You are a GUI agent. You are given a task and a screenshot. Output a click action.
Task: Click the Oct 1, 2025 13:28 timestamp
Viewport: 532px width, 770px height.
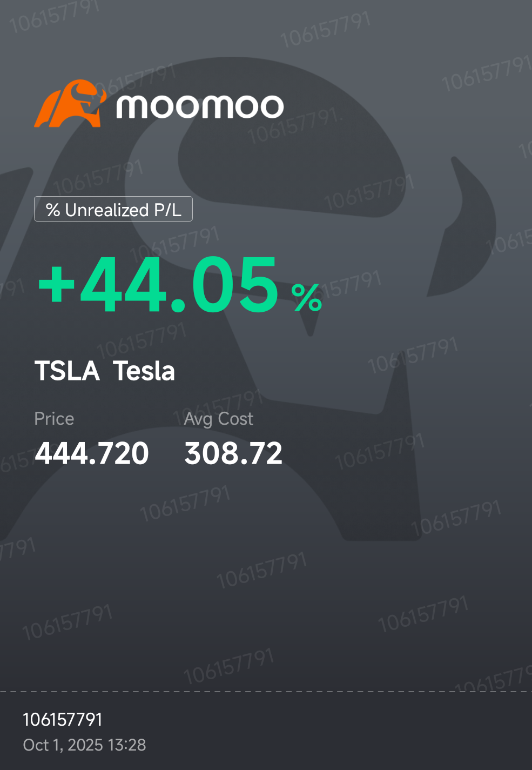84,745
